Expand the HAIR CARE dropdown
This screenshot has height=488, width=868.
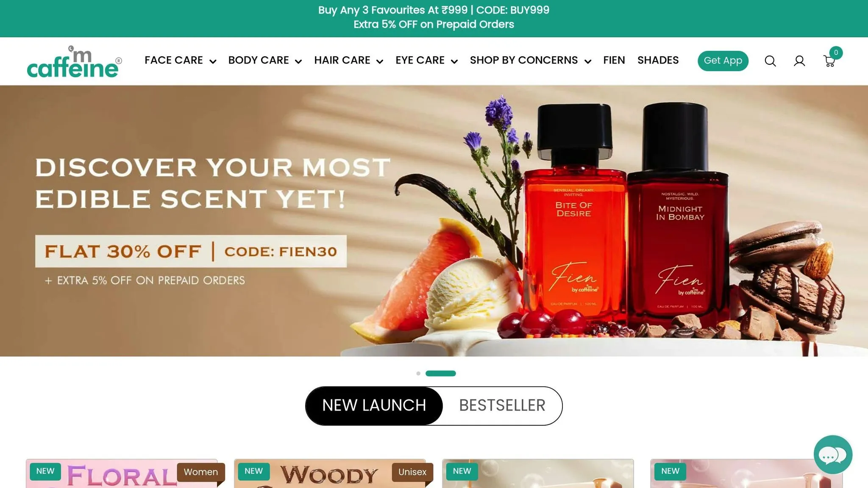pos(349,61)
